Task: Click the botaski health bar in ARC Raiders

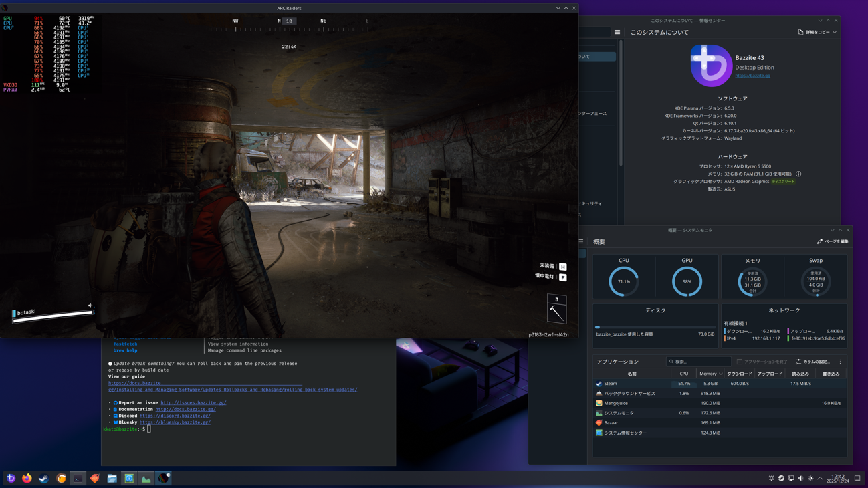Action: (53, 316)
